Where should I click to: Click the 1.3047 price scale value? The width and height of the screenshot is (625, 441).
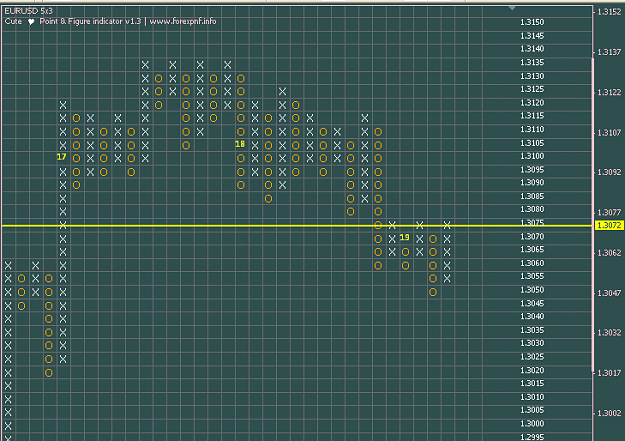point(609,293)
